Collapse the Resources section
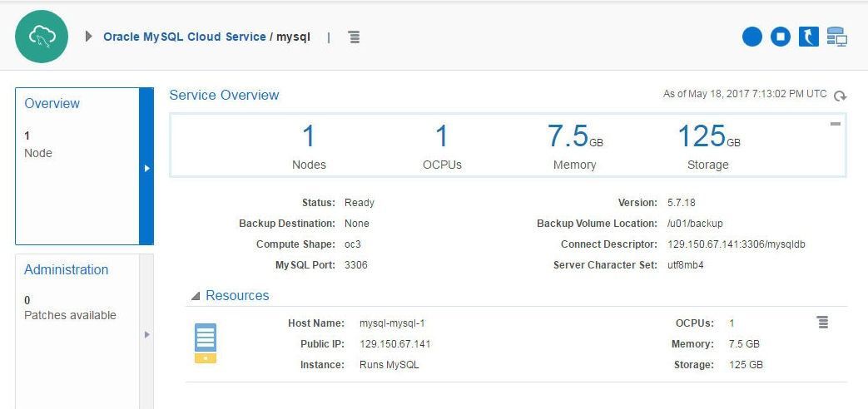The height and width of the screenshot is (409, 868). [195, 296]
